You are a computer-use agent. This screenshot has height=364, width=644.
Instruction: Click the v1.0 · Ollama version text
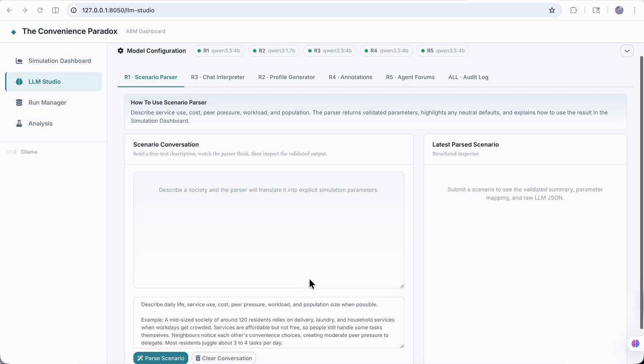(x=22, y=152)
